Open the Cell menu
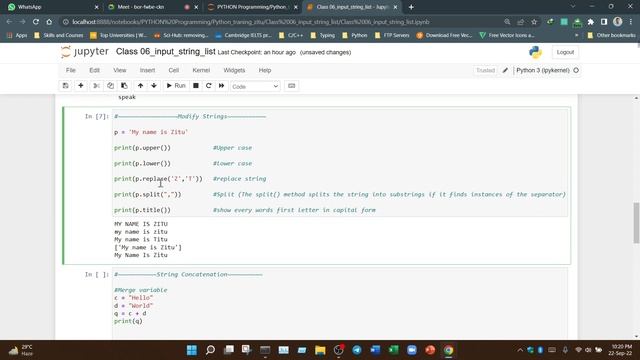This screenshot has width=640, height=360. coord(173,70)
